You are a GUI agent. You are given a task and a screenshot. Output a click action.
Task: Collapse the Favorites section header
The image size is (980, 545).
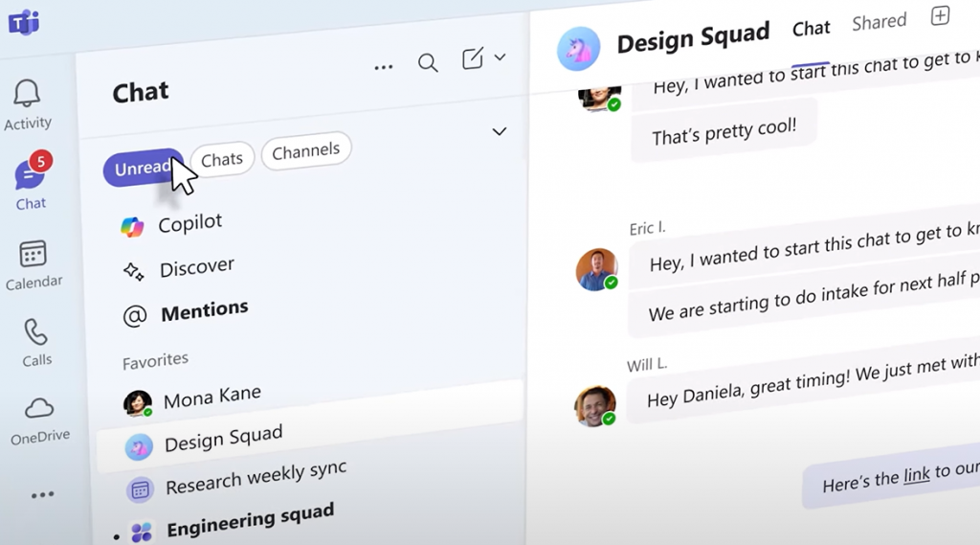tap(155, 361)
